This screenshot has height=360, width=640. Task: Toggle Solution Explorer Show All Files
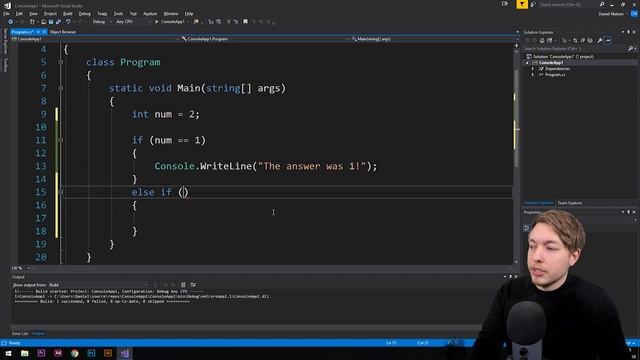click(590, 40)
